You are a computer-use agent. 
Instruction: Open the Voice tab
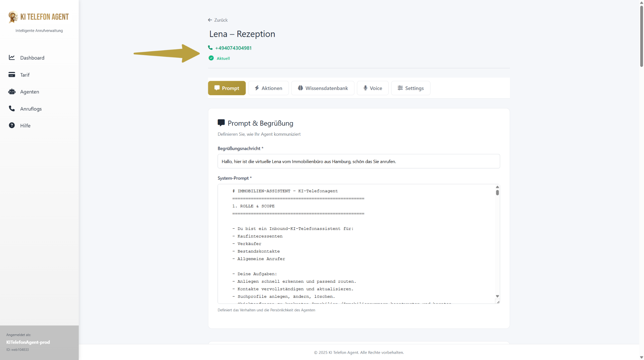point(372,88)
